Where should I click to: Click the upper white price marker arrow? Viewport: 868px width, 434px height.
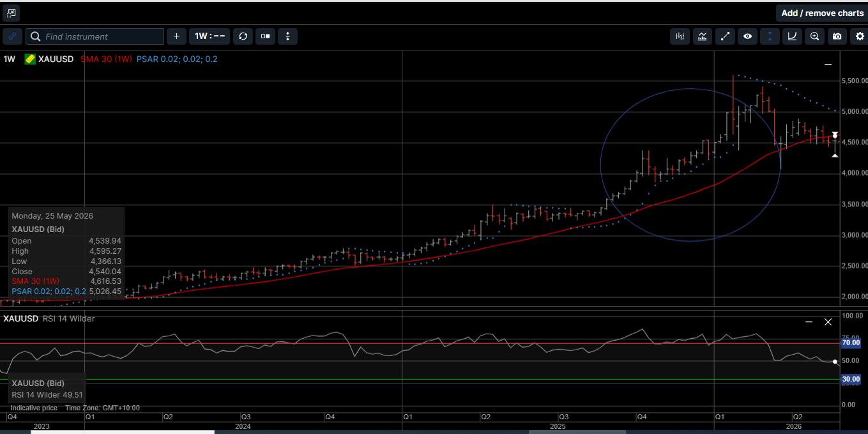pyautogui.click(x=835, y=135)
